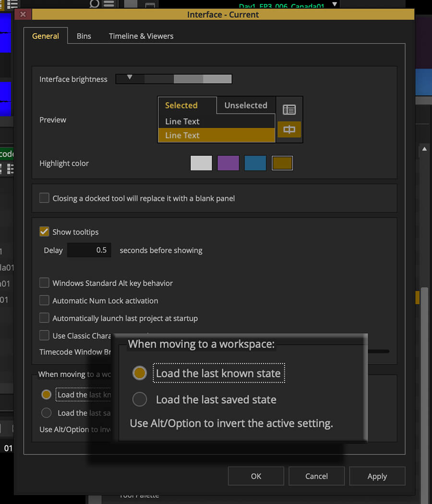
Task: Click inside the Delay seconds input field
Action: [x=89, y=250]
